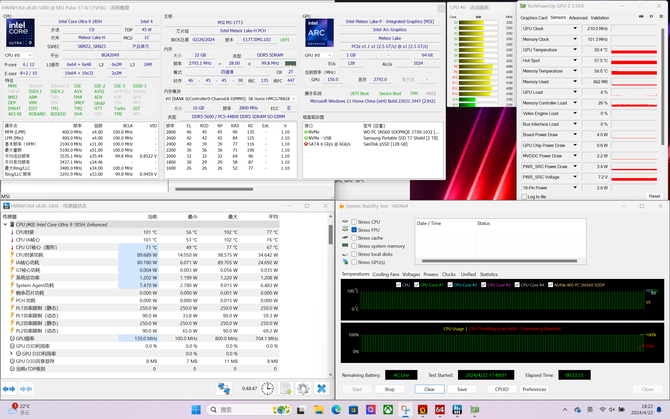Switch to Advanced tab in GPU-Z
The width and height of the screenshot is (670, 419).
pos(578,18)
